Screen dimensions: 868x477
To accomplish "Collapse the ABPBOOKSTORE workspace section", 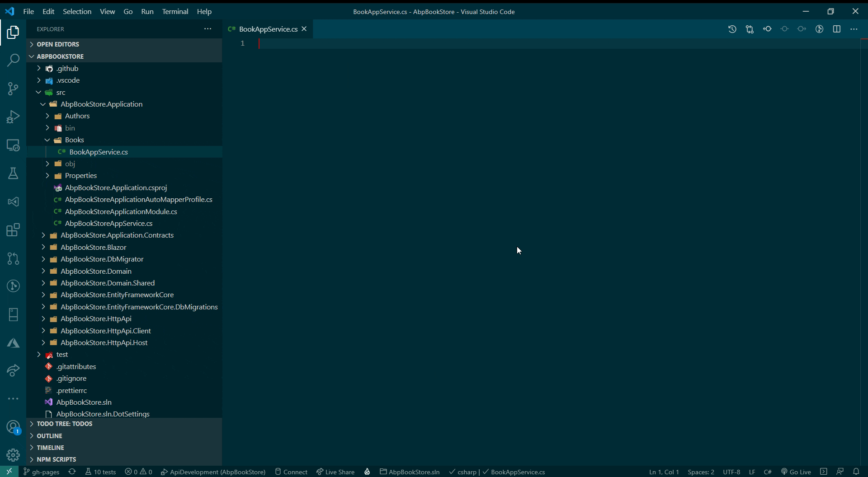I will 124,56.
